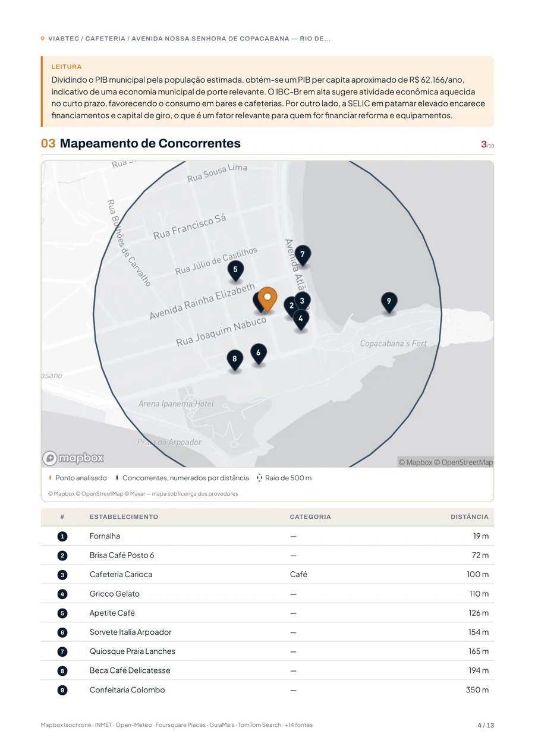Click the 'Rua Francisco Sá' street label
This screenshot has height=756, width=535.
(190, 227)
